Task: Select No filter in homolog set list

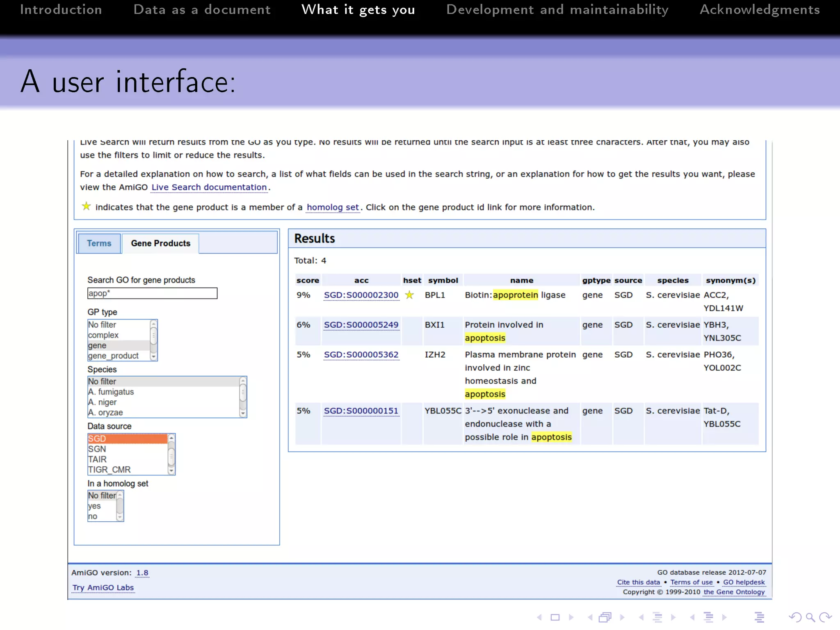Action: [x=102, y=495]
